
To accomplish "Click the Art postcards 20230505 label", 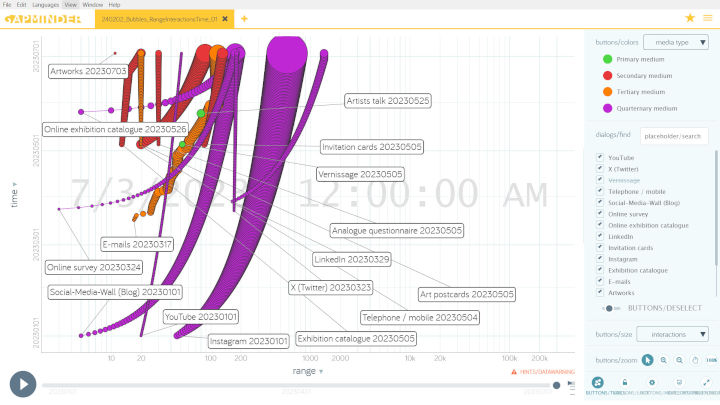I will [x=467, y=294].
